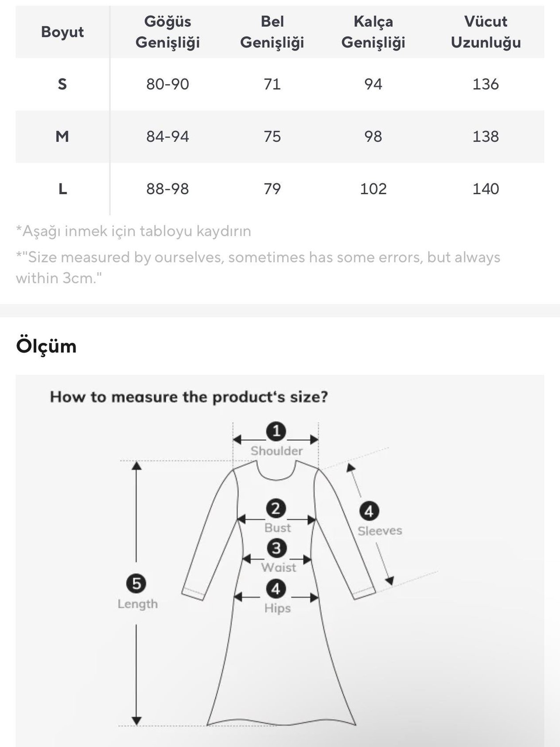Click the Vücut Uzunluğu column header
This screenshot has width=560, height=747.
[486, 32]
